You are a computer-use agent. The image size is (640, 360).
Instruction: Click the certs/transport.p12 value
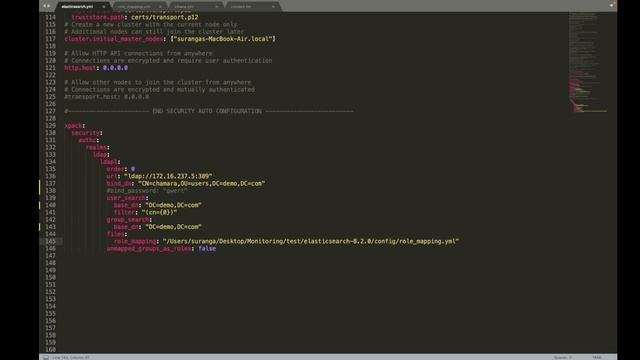[164, 17]
